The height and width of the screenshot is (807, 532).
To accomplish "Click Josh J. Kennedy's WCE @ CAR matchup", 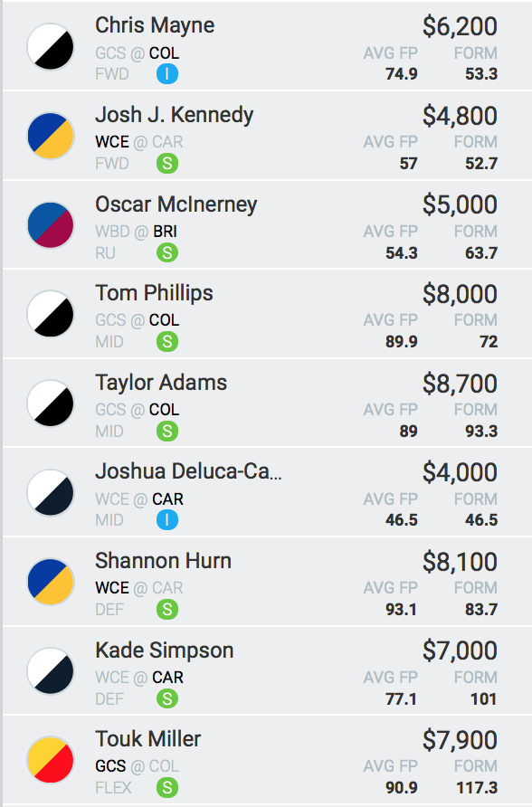I will pyautogui.click(x=139, y=142).
